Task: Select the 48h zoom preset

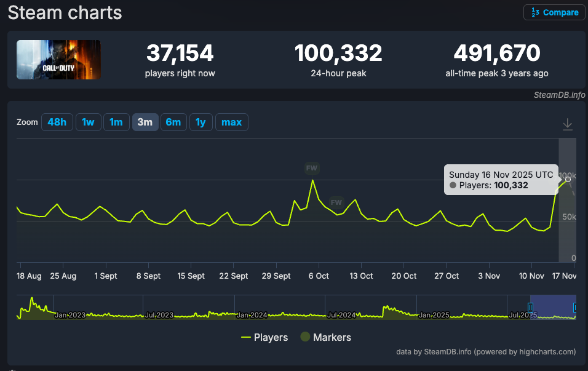Action: pyautogui.click(x=57, y=122)
